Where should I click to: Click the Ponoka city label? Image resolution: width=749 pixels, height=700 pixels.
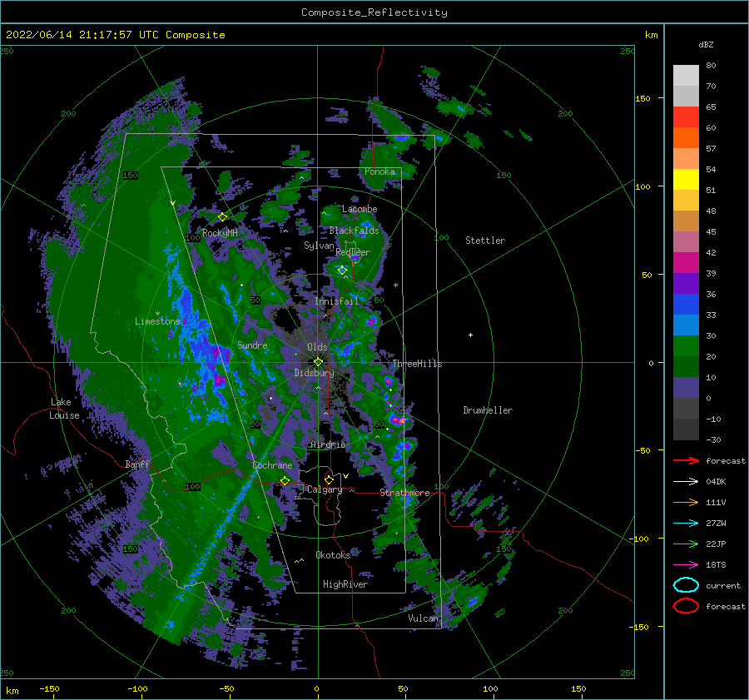379,171
